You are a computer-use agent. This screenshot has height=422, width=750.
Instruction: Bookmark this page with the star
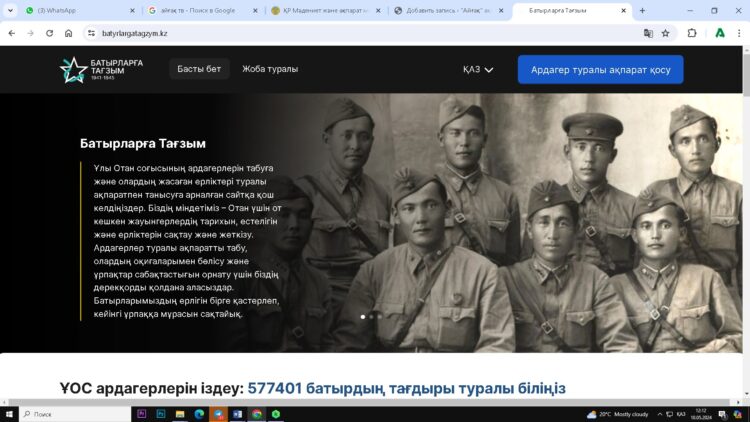point(665,33)
